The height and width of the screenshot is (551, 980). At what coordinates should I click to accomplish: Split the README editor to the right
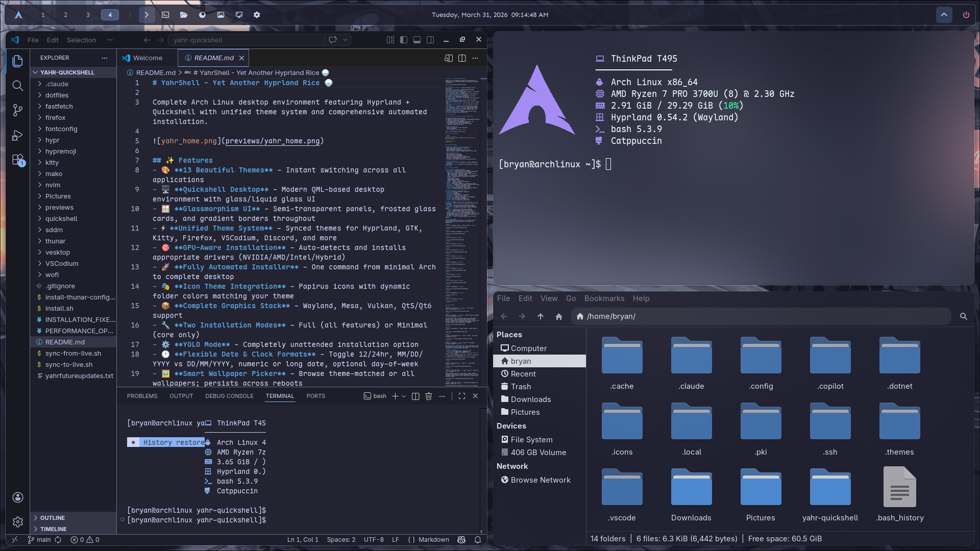[x=462, y=58]
